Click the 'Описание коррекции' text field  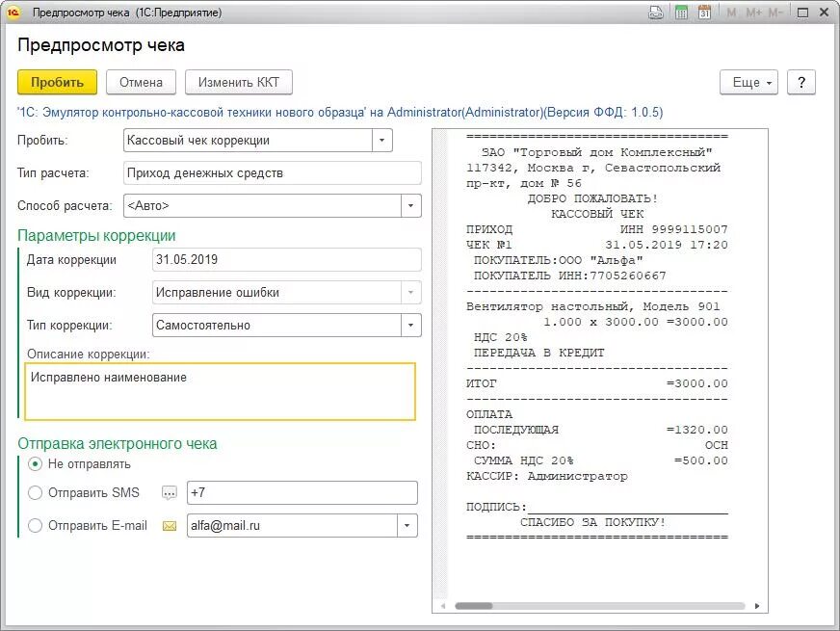[x=221, y=391]
